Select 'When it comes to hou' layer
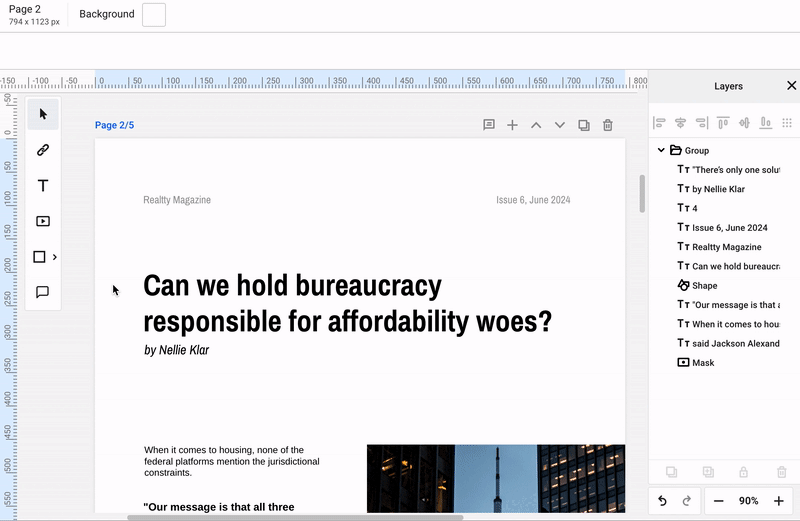 [x=729, y=325]
